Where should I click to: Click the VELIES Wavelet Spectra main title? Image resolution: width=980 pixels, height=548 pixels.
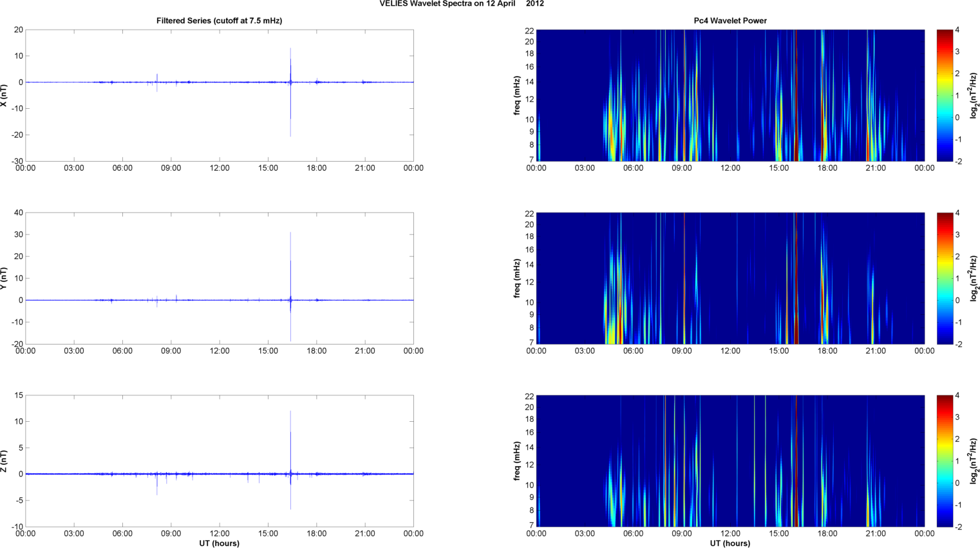[x=461, y=4]
